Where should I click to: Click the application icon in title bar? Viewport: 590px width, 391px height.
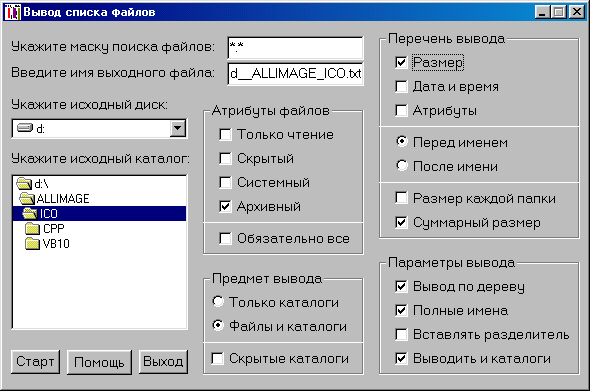12,12
